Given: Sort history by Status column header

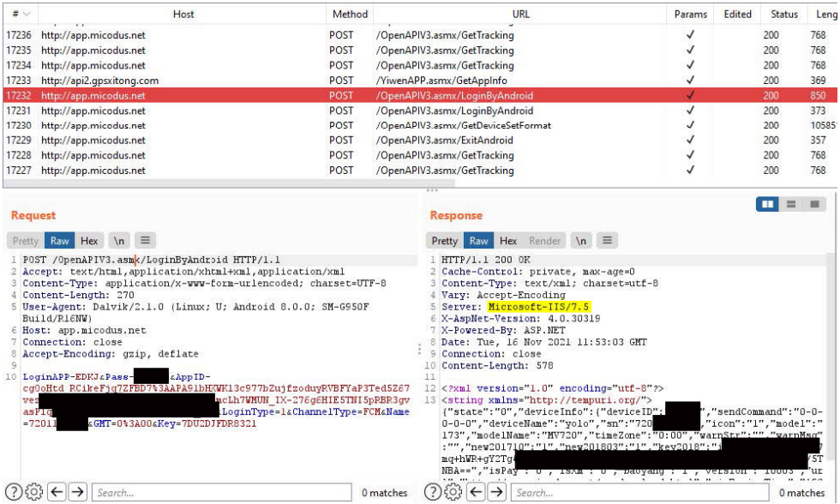Looking at the screenshot, I should [783, 14].
